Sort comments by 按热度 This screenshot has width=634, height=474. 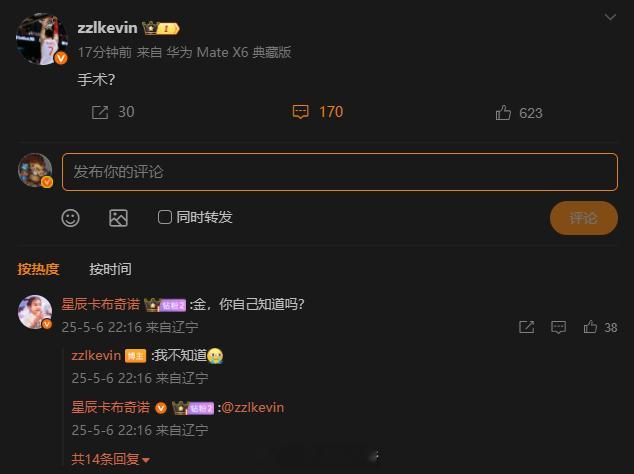pos(38,269)
